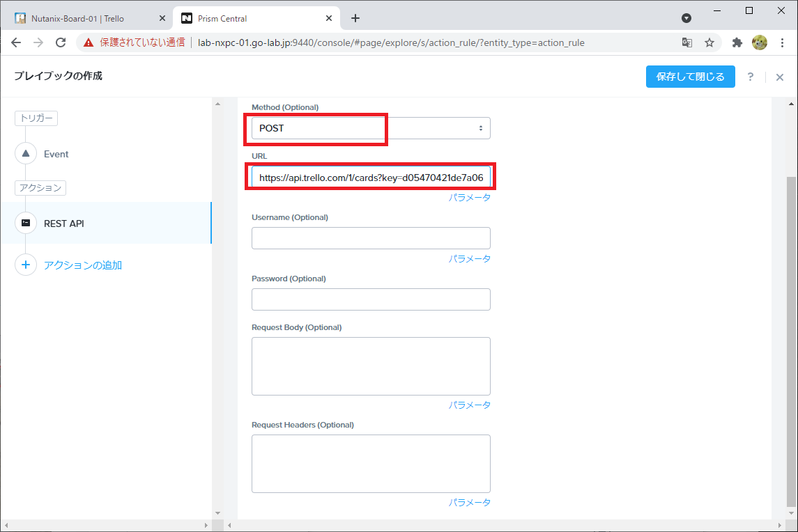Close the Prism Central tab

(x=329, y=18)
